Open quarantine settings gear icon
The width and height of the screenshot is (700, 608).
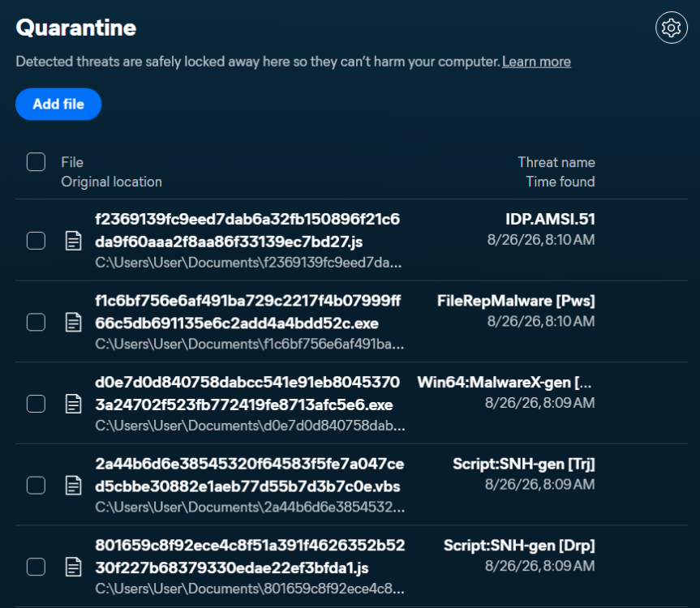pyautogui.click(x=671, y=28)
